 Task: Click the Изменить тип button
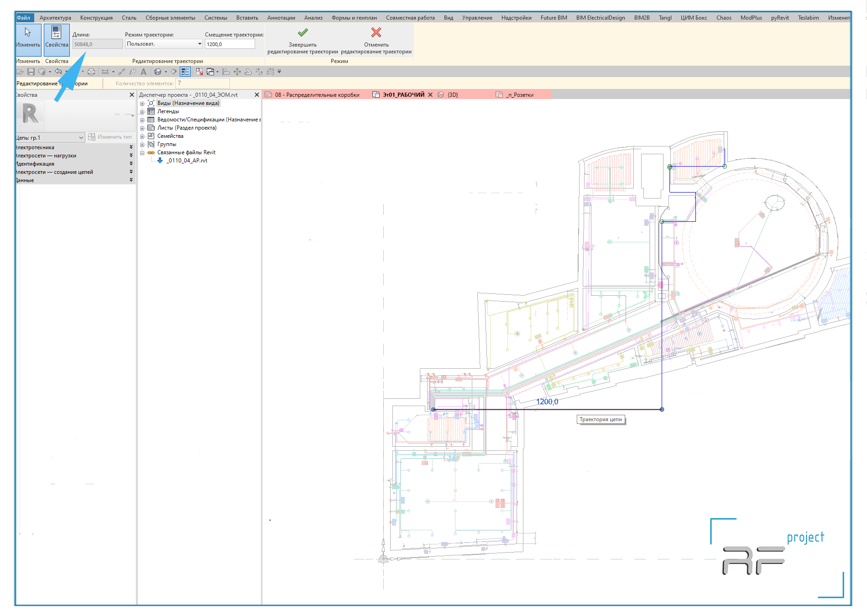[x=110, y=137]
